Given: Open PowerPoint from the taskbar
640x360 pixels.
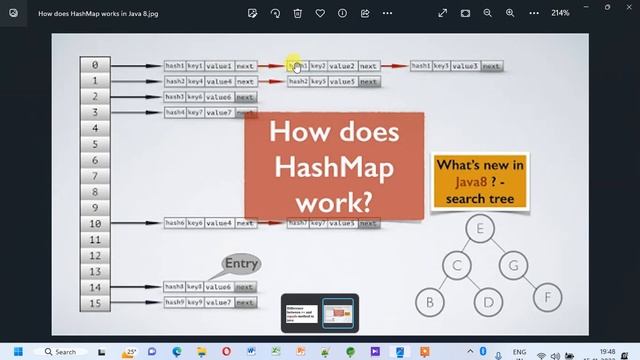Looking at the screenshot, I should 301,351.
